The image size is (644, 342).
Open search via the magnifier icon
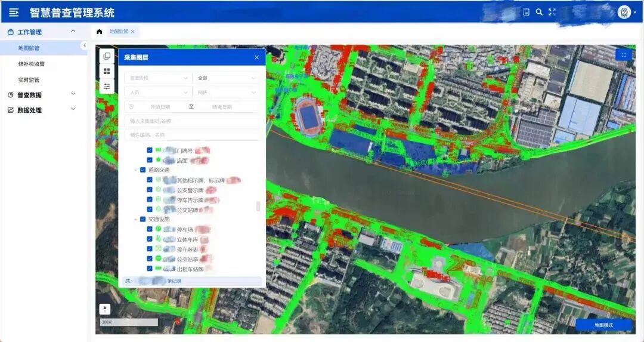click(x=539, y=13)
